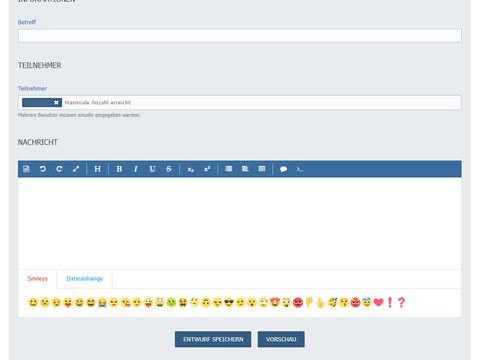Toggle italic formatting
Viewport: 480px width, 360px height.
click(x=135, y=169)
